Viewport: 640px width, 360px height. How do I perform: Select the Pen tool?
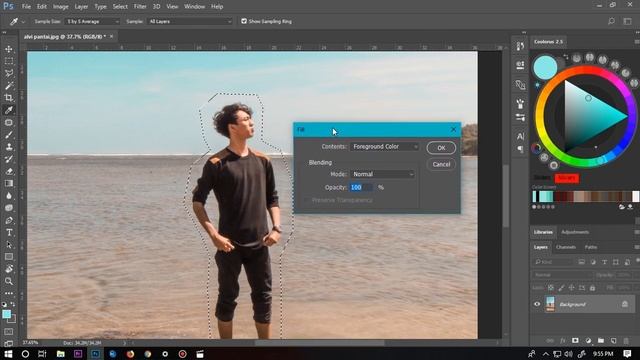[9, 220]
